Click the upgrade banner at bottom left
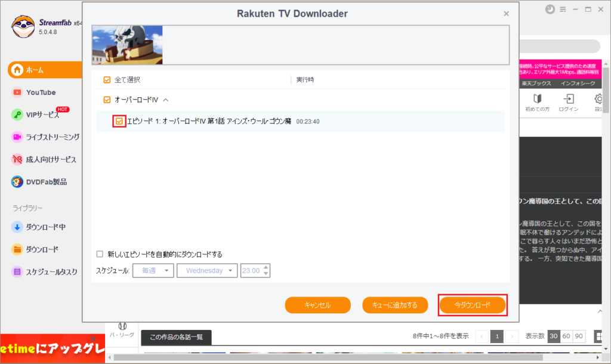This screenshot has width=611, height=364. pyautogui.click(x=53, y=348)
